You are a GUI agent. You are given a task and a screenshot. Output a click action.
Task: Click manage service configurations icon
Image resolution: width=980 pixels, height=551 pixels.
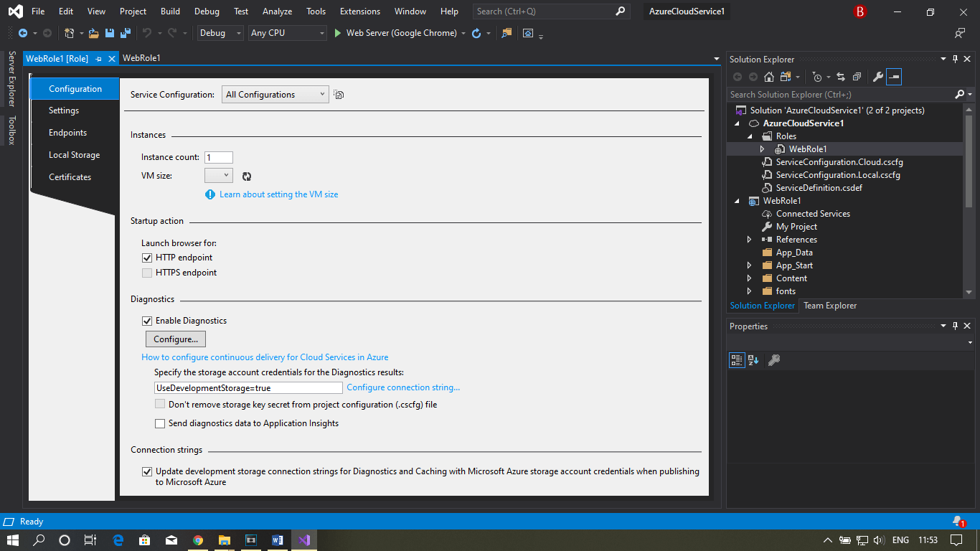pyautogui.click(x=339, y=95)
